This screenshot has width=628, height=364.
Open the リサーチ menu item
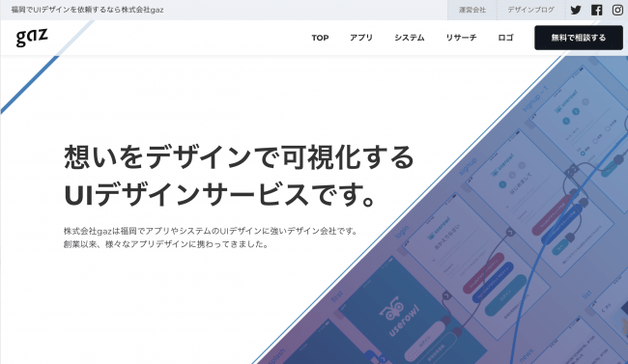click(x=461, y=38)
